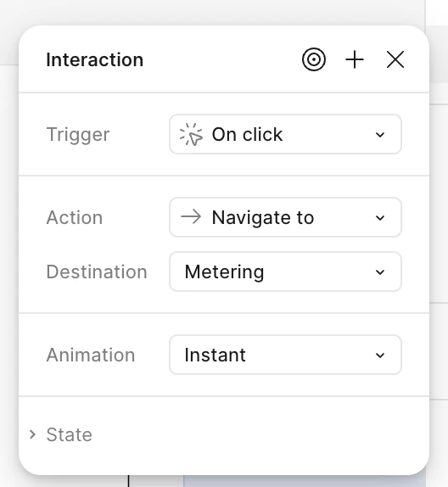This screenshot has width=448, height=487.
Task: Click the Navigate to arrow icon
Action: (191, 217)
